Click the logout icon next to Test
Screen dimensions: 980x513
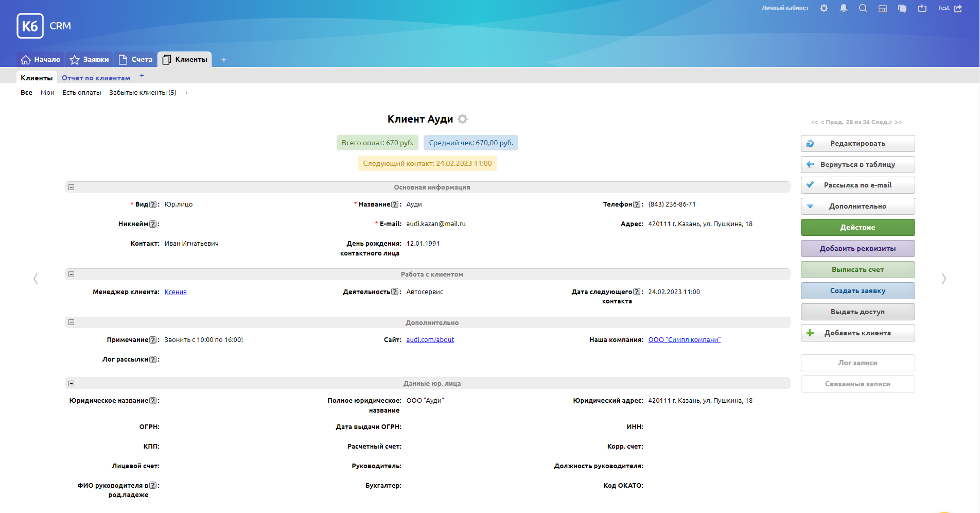click(x=958, y=8)
